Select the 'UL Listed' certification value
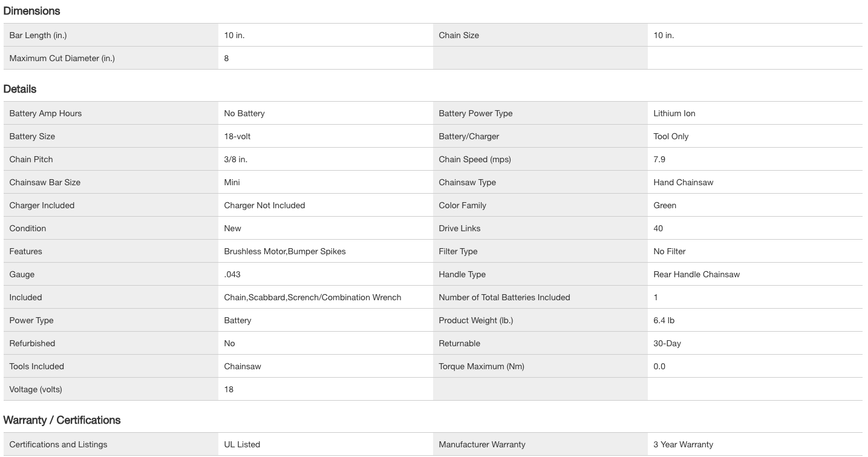The image size is (868, 457). pos(242,444)
